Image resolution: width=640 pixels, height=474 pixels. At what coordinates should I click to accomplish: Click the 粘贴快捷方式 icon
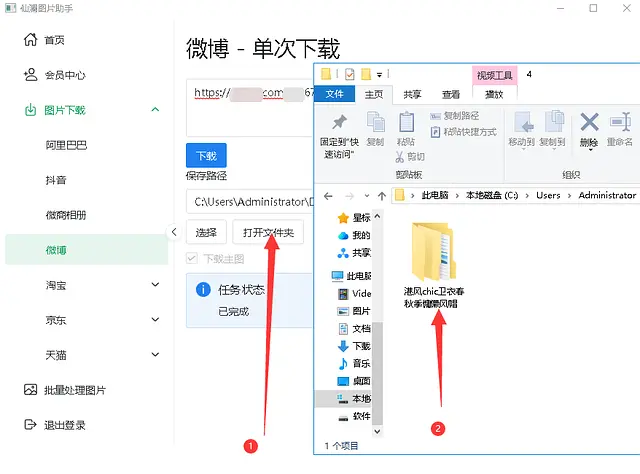[x=436, y=132]
